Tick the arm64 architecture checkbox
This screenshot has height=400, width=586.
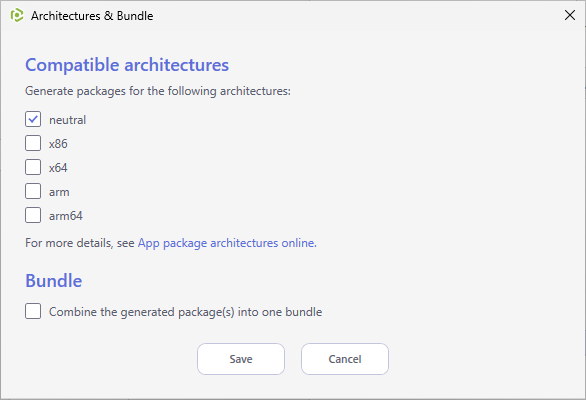(x=33, y=215)
